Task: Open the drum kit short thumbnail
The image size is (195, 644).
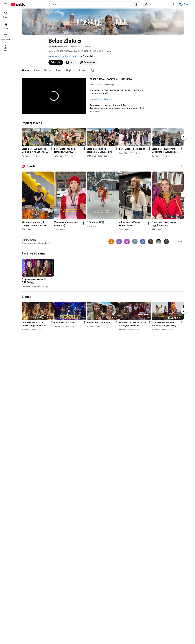Action: 38,196
